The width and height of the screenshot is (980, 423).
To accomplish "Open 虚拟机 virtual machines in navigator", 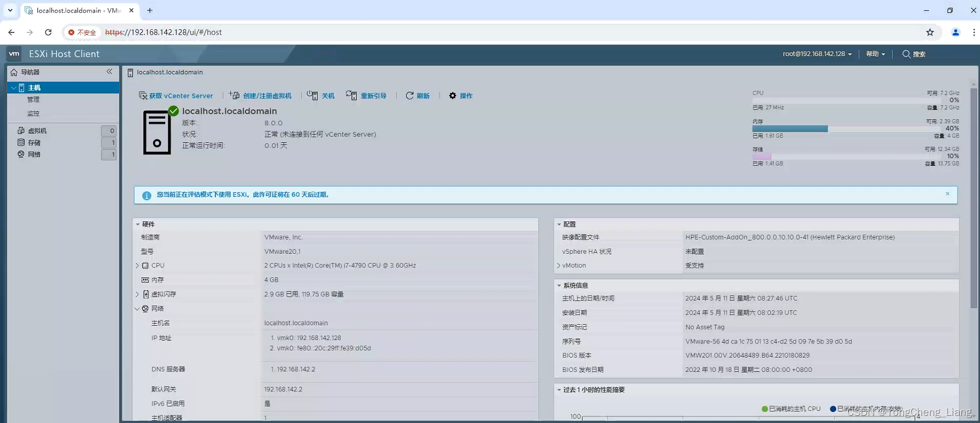I will coord(37,131).
